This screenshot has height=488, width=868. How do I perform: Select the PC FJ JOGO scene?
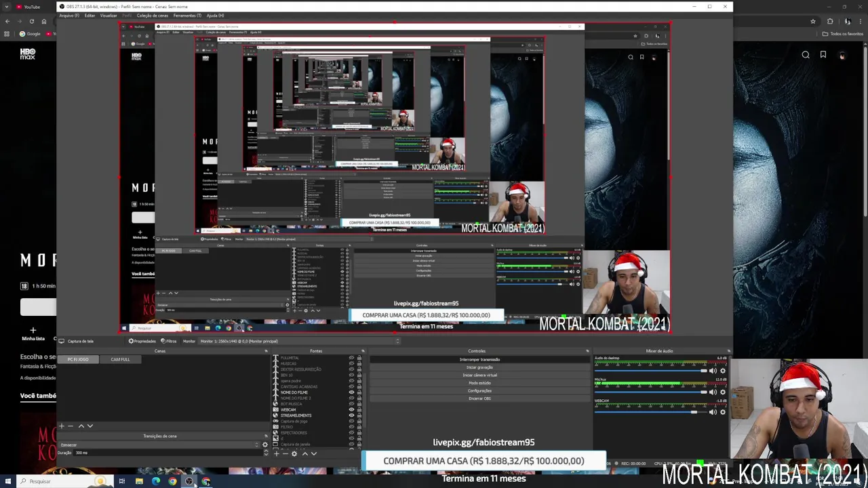click(78, 359)
